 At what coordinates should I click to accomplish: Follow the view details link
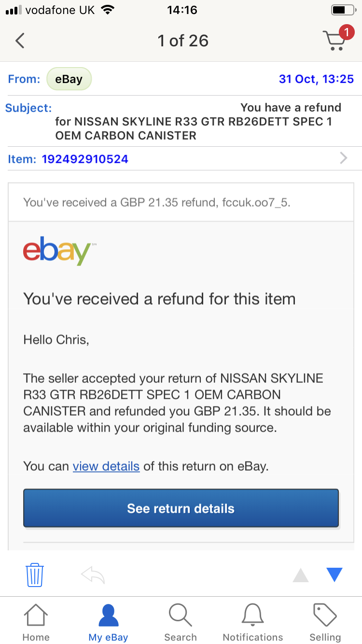[x=106, y=466]
